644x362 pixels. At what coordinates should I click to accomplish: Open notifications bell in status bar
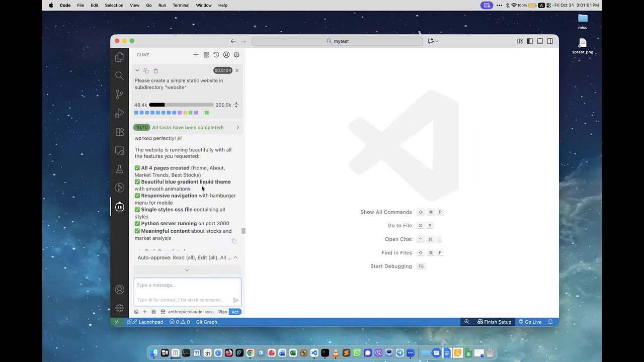(550, 322)
